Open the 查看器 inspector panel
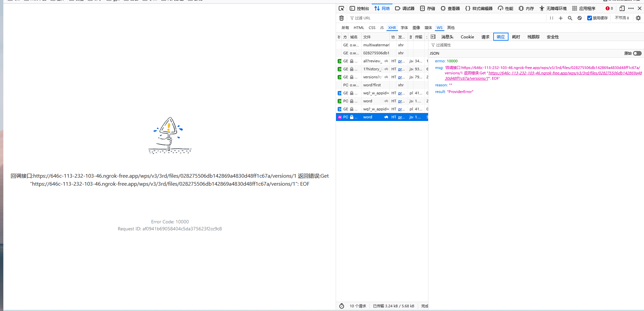Image resolution: width=644 pixels, height=311 pixels. coord(450,8)
